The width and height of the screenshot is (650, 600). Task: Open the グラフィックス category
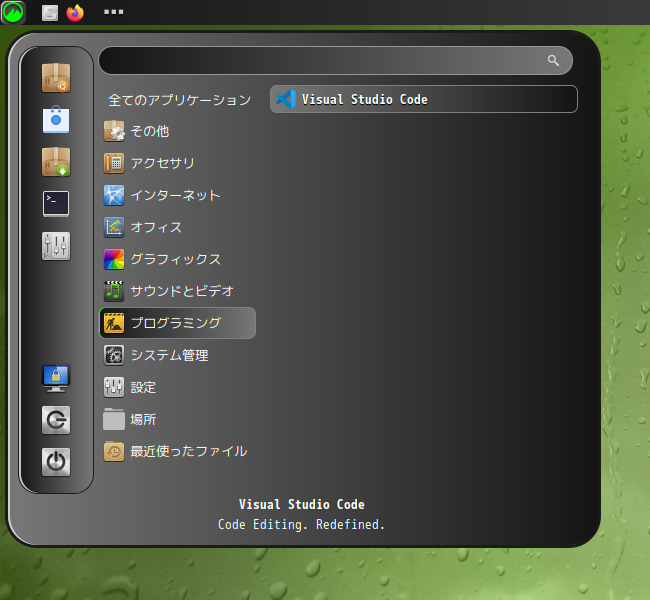177,259
